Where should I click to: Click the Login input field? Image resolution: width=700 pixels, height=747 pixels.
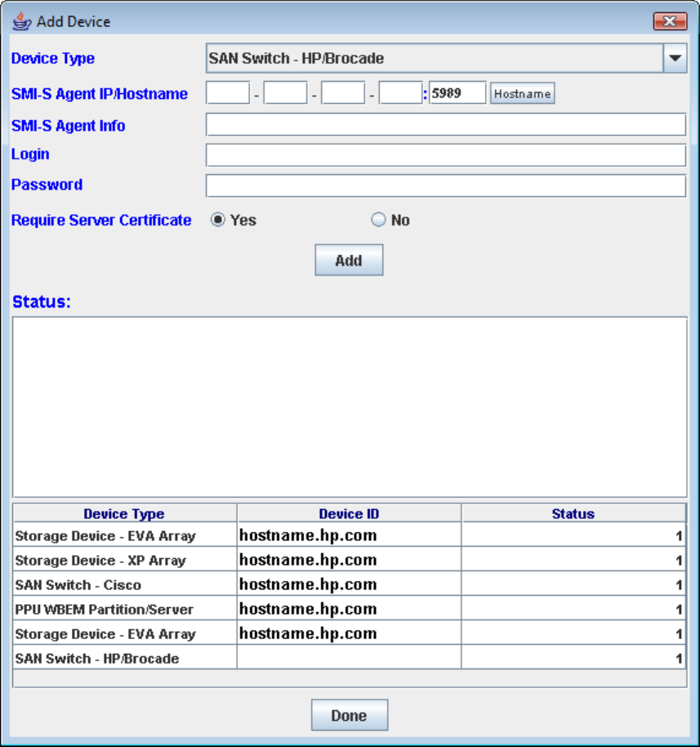click(x=446, y=155)
